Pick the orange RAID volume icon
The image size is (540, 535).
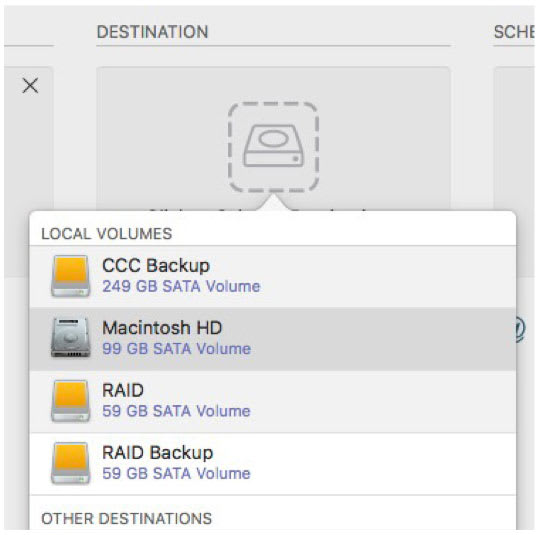coord(71,401)
